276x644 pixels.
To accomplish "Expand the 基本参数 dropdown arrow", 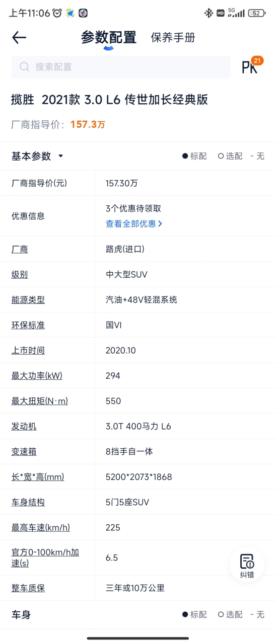I will [61, 156].
